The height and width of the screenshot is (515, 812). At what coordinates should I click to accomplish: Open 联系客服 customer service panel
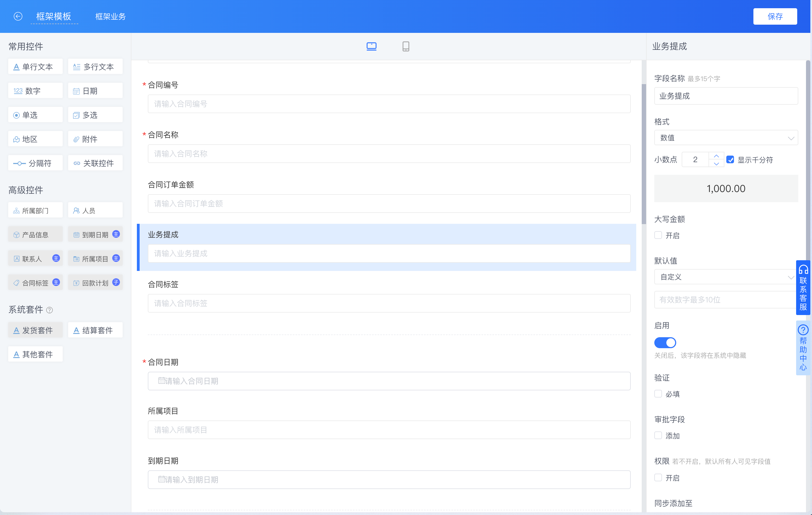tap(803, 288)
